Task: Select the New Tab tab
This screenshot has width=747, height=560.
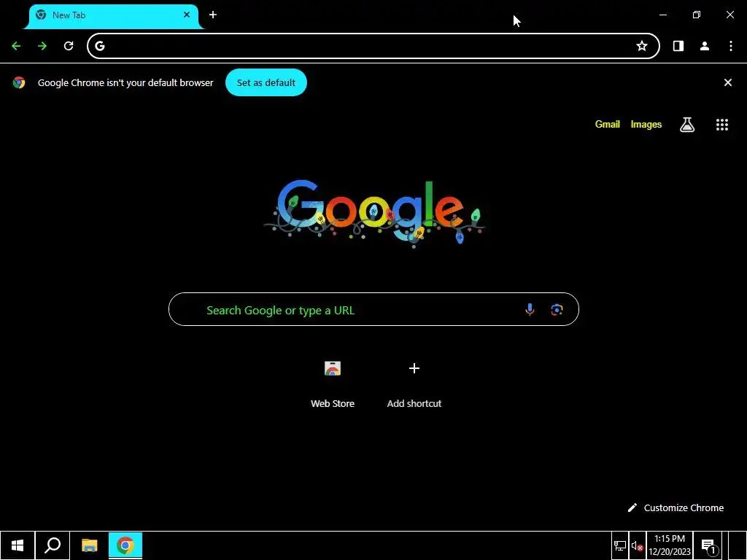Action: 114,16
